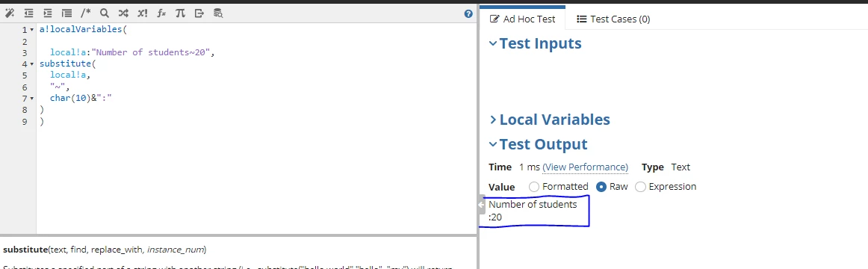Click the reformat lines list icon
Viewport: 868px width, 269px height.
66,13
